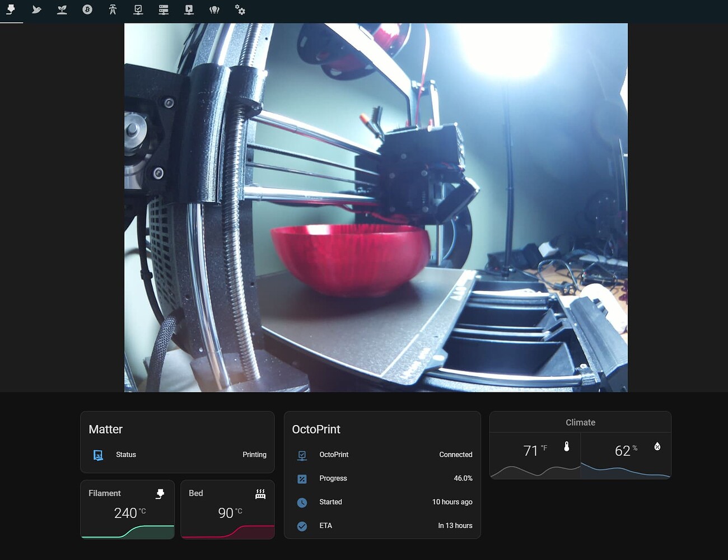Switch to the plant sprout dashboard tab

[x=62, y=10]
